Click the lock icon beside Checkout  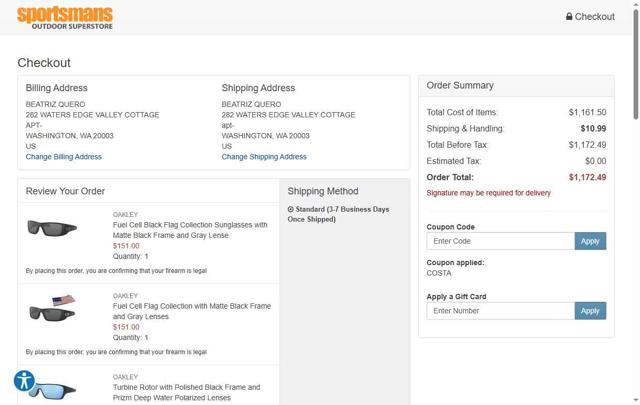tap(569, 17)
